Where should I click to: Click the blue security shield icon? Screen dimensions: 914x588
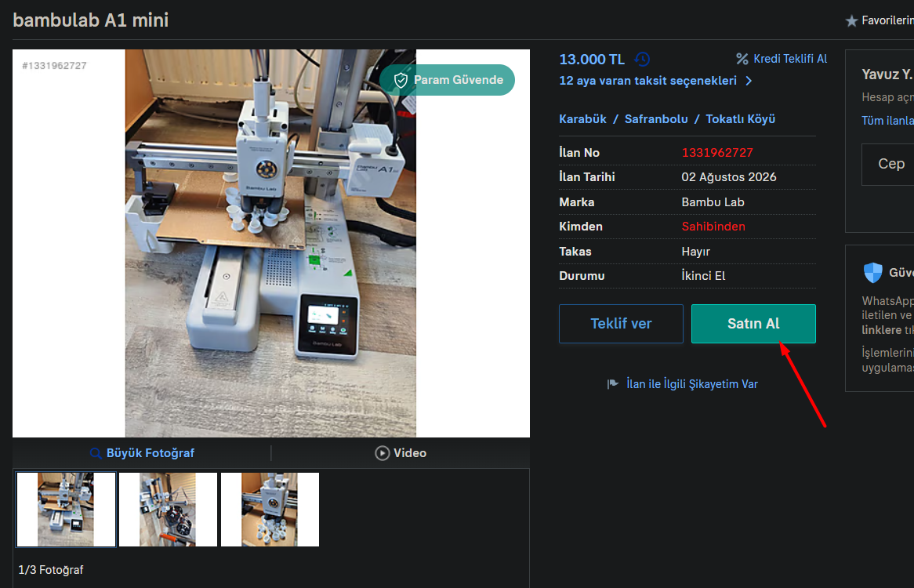(x=873, y=273)
